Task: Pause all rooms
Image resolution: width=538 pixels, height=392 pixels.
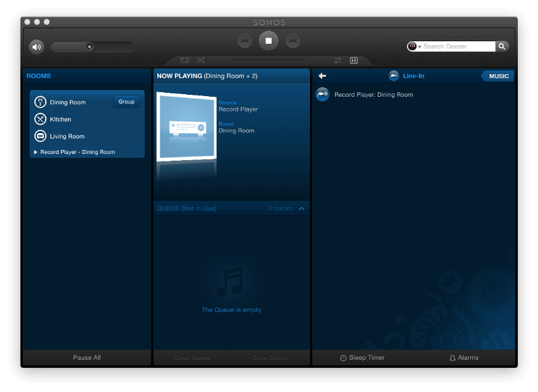Action: 87,357
